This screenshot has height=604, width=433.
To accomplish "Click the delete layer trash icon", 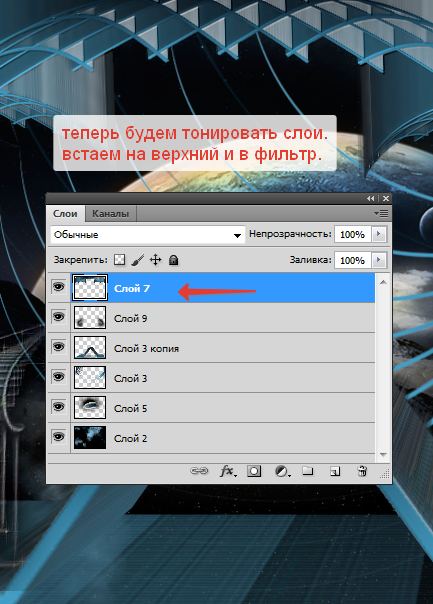I will click(x=362, y=470).
